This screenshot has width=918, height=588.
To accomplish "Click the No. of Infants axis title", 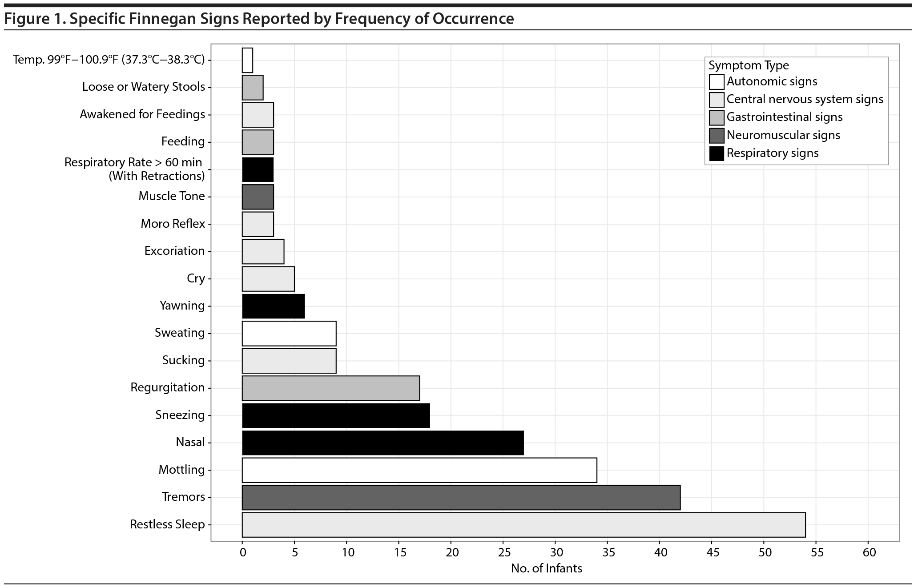I will click(x=546, y=568).
